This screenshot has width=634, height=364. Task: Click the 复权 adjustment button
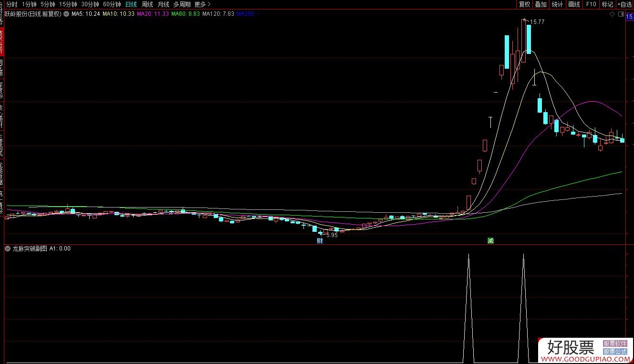[524, 4]
